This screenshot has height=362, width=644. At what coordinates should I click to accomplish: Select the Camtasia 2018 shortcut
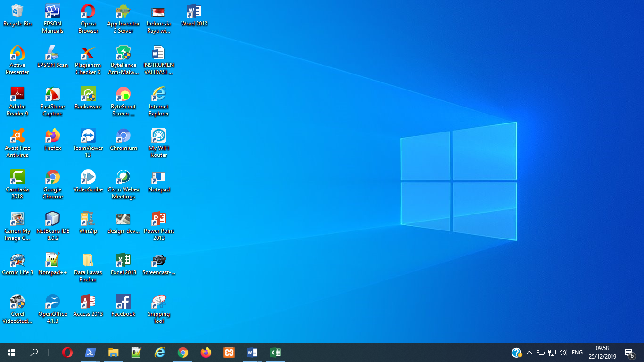[x=17, y=184]
